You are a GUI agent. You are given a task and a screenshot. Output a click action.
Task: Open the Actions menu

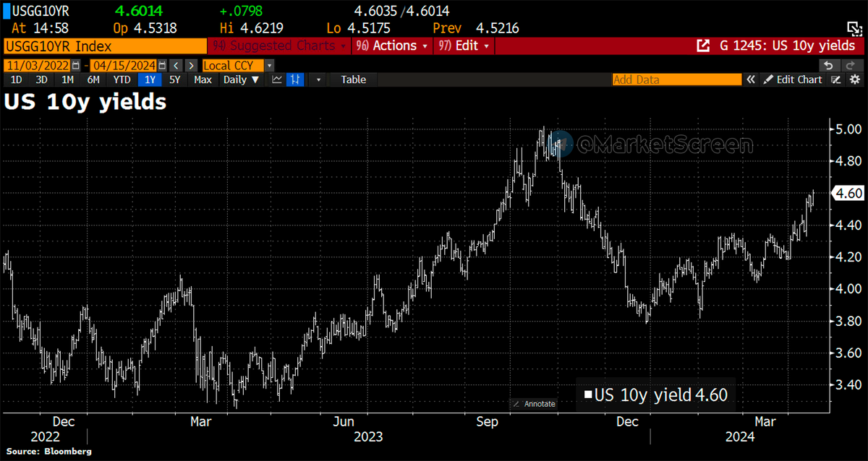393,46
